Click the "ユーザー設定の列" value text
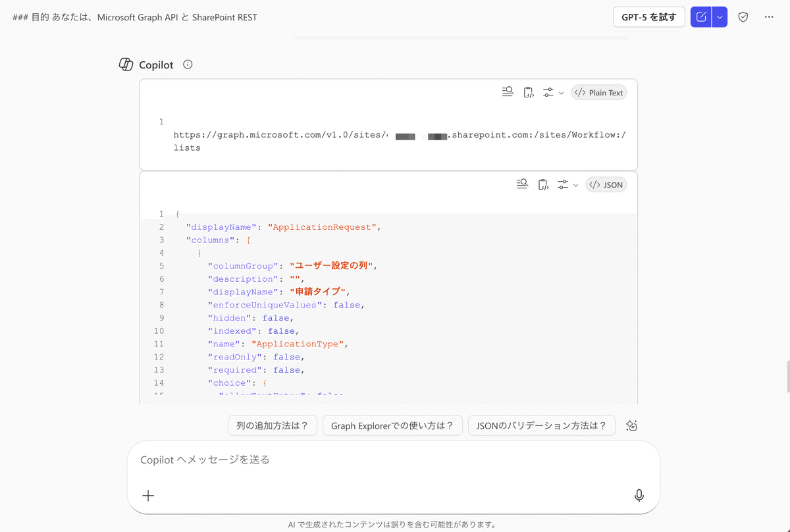 [x=332, y=266]
